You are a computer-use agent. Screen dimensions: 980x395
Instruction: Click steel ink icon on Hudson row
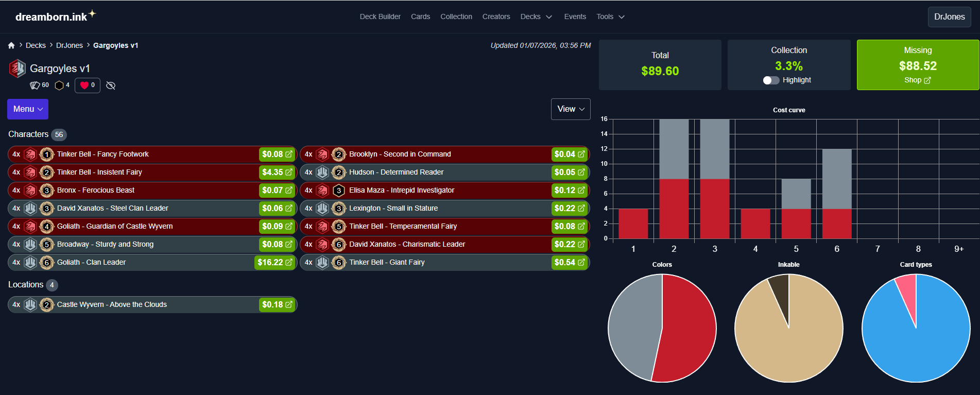point(322,173)
